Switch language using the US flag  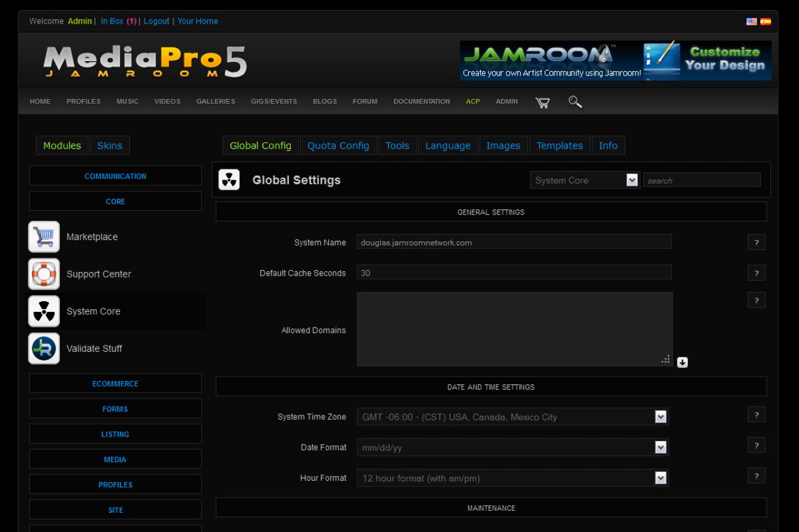pyautogui.click(x=752, y=21)
